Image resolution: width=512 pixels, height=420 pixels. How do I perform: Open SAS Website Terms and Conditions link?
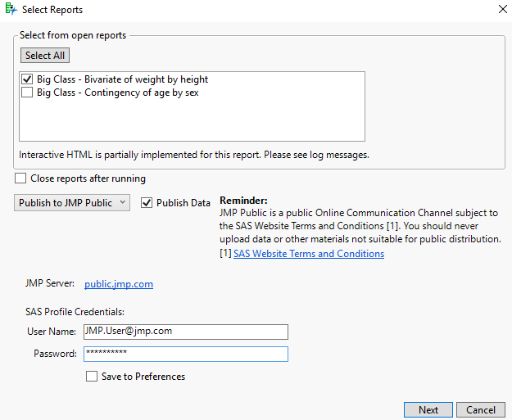point(308,254)
